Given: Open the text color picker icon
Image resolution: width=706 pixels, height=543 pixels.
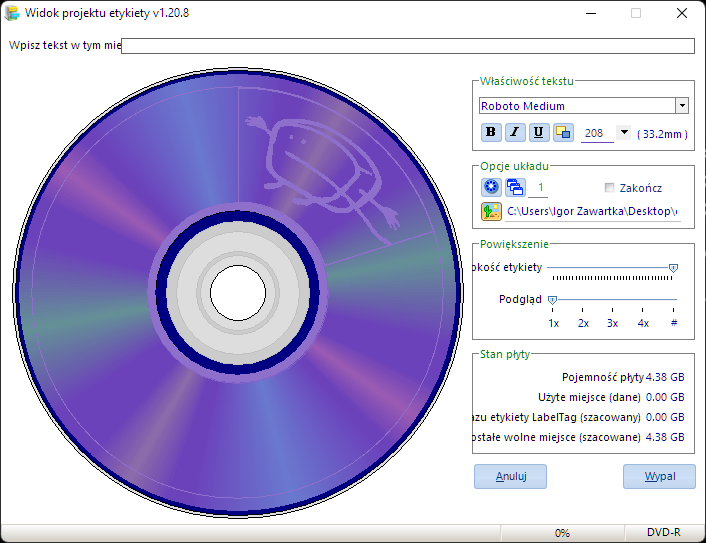Looking at the screenshot, I should (563, 132).
